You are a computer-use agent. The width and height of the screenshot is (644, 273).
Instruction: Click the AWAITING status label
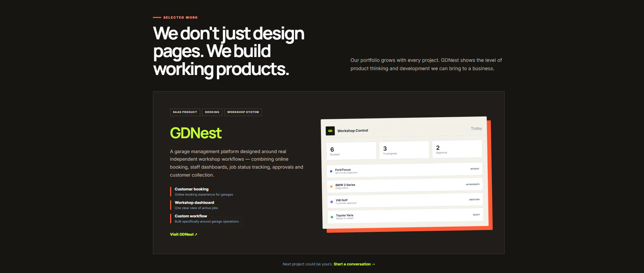click(x=474, y=199)
